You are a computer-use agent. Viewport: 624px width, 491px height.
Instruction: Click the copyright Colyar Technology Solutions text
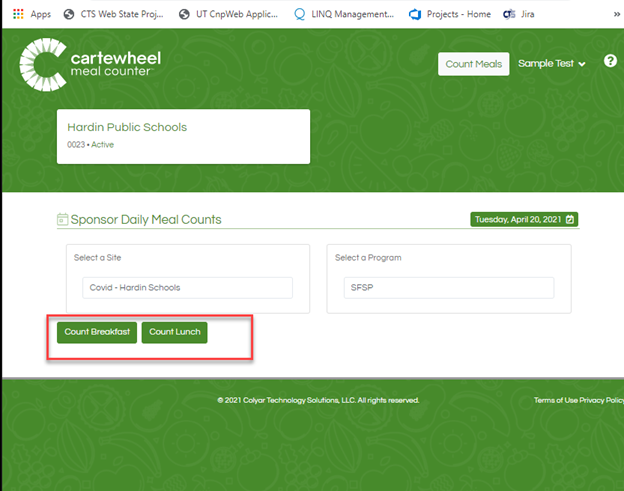pyautogui.click(x=318, y=400)
